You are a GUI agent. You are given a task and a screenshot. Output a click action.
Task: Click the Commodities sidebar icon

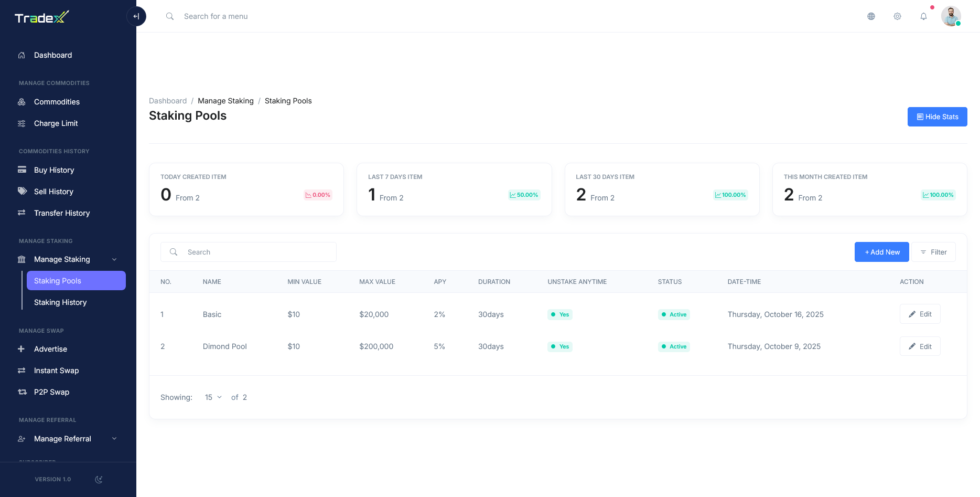pos(21,102)
